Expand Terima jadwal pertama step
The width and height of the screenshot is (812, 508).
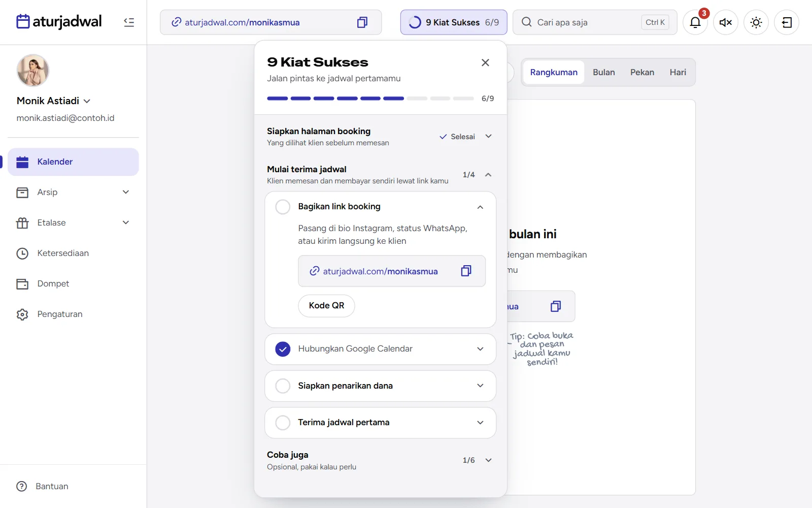(x=480, y=423)
